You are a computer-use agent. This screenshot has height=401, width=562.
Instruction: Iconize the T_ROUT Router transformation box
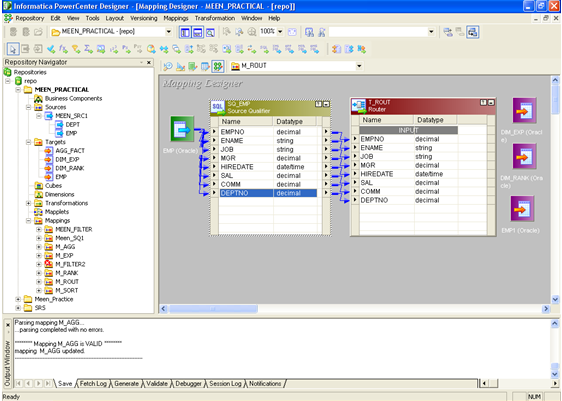tap(491, 102)
